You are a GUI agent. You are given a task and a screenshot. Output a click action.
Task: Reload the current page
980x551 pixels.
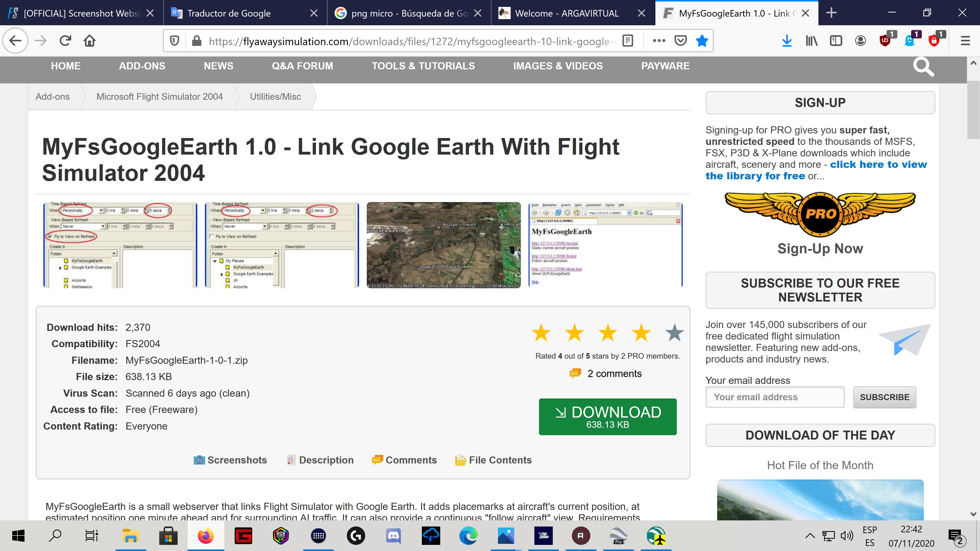point(65,41)
